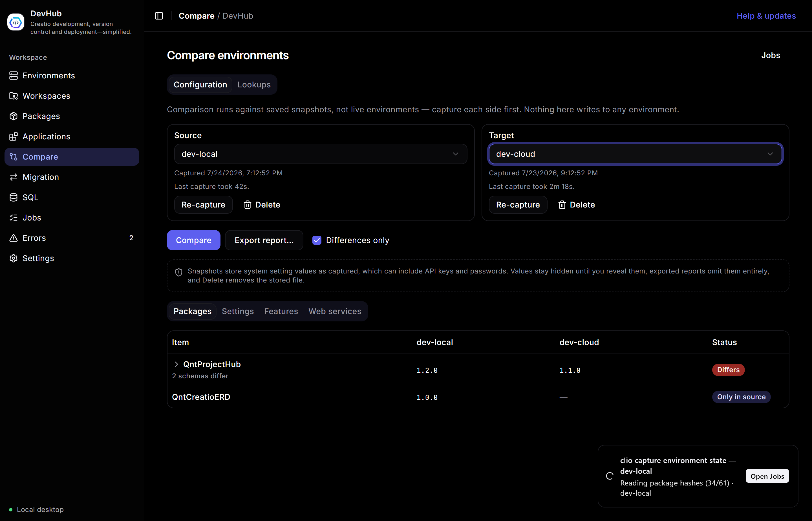The height and width of the screenshot is (521, 812).
Task: Click 'Reading package hashes (34/61)' progress text
Action: click(675, 483)
